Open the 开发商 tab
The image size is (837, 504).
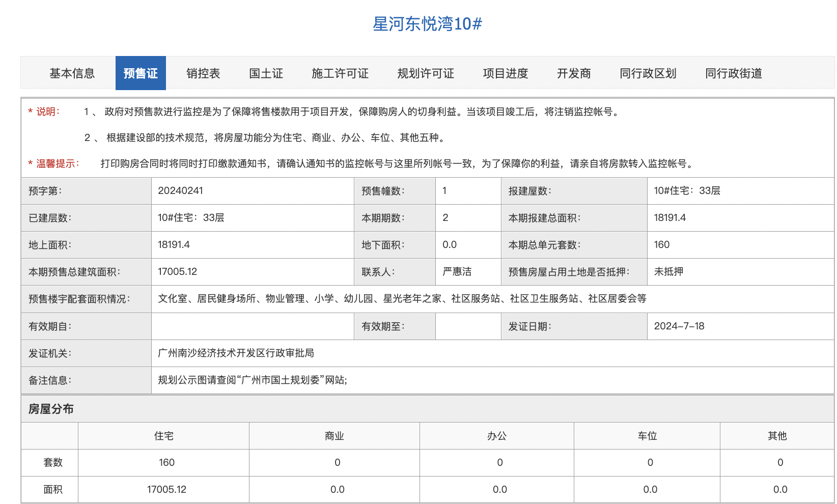click(x=574, y=73)
